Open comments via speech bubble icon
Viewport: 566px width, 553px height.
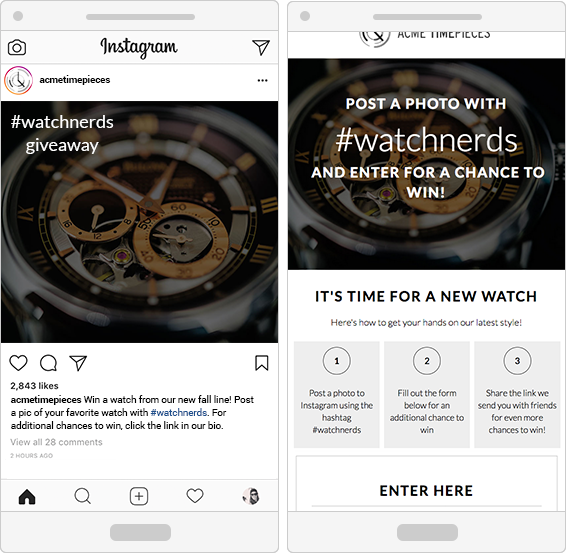[x=48, y=363]
